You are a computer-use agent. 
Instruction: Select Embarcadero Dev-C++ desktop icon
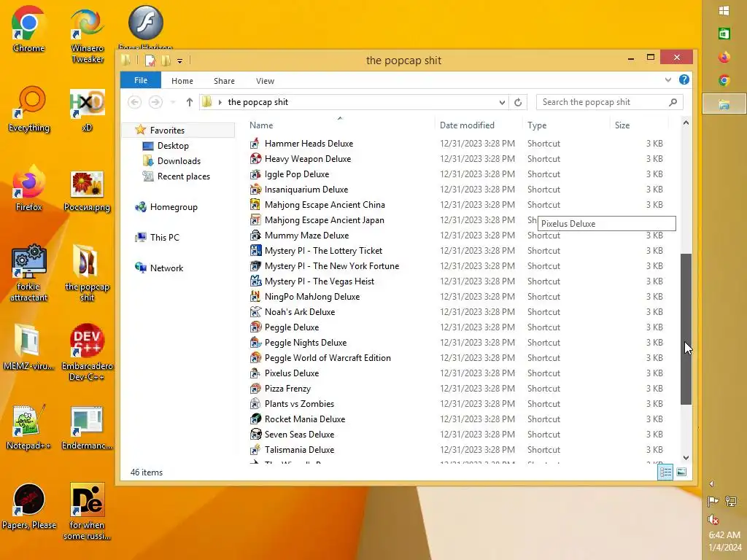click(x=88, y=352)
